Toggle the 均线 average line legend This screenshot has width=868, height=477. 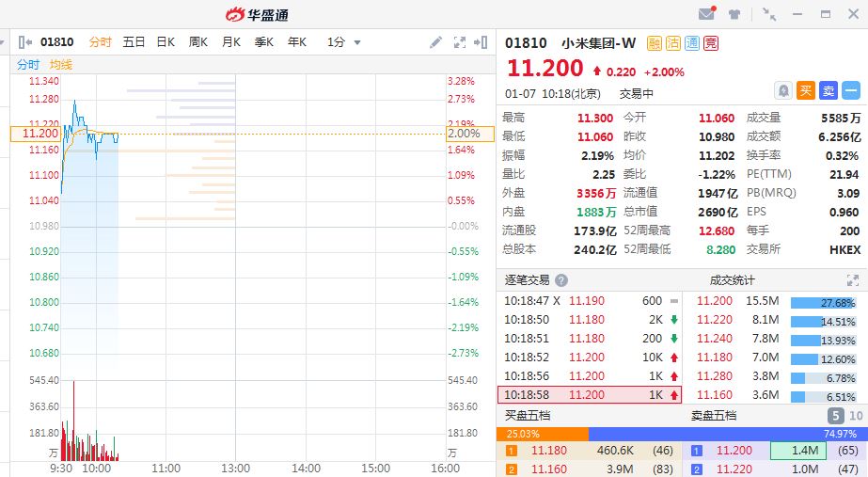click(61, 65)
